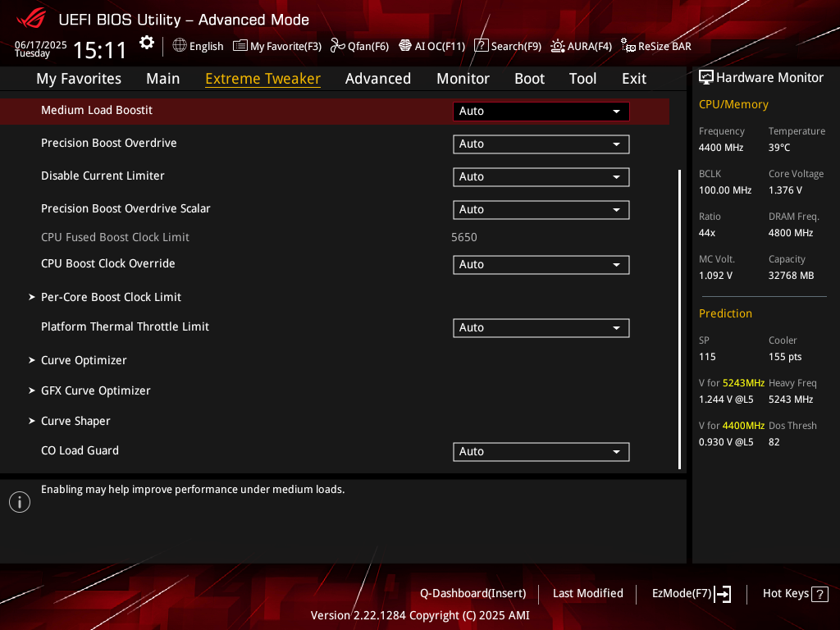Click the Q-Dashboard(Insert) button
840x630 pixels.
[x=473, y=594]
